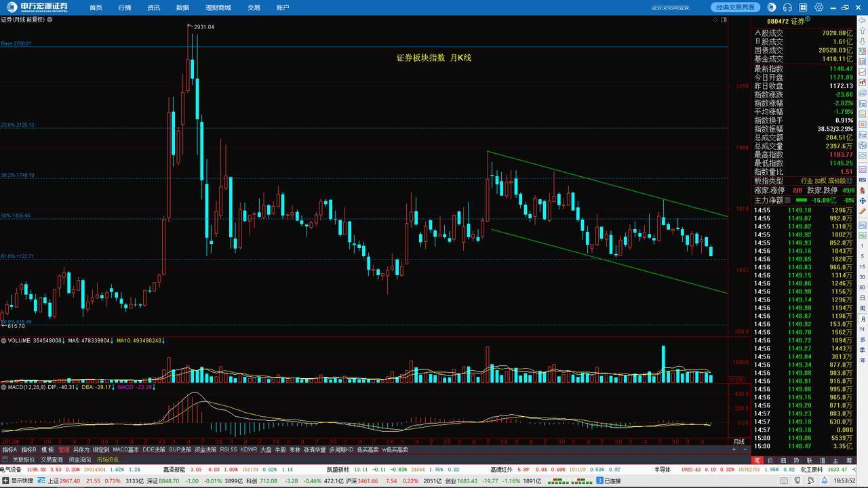Click the 显示快捷 icon in status bar

(5, 481)
